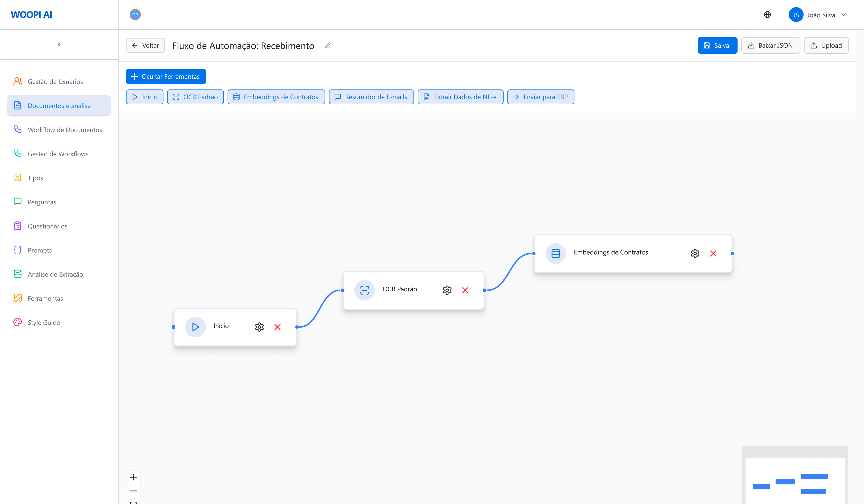Click the edit pencil next to the flow title
The width and height of the screenshot is (864, 504).
(327, 45)
